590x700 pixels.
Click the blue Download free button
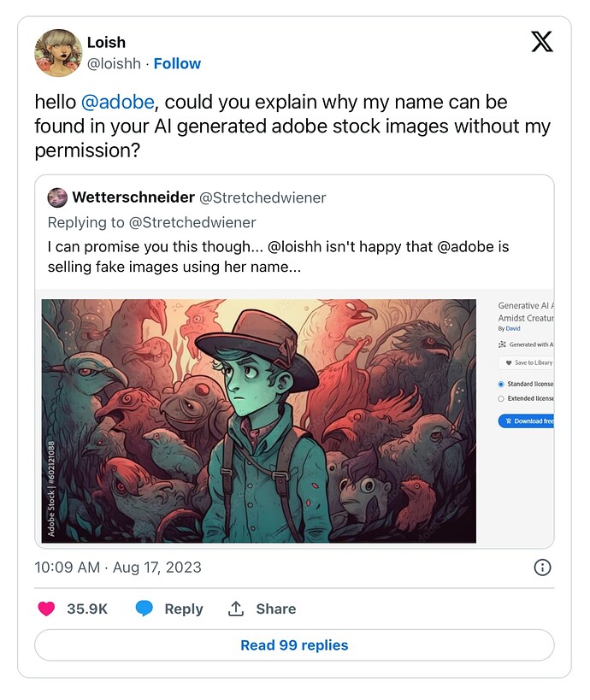526,421
